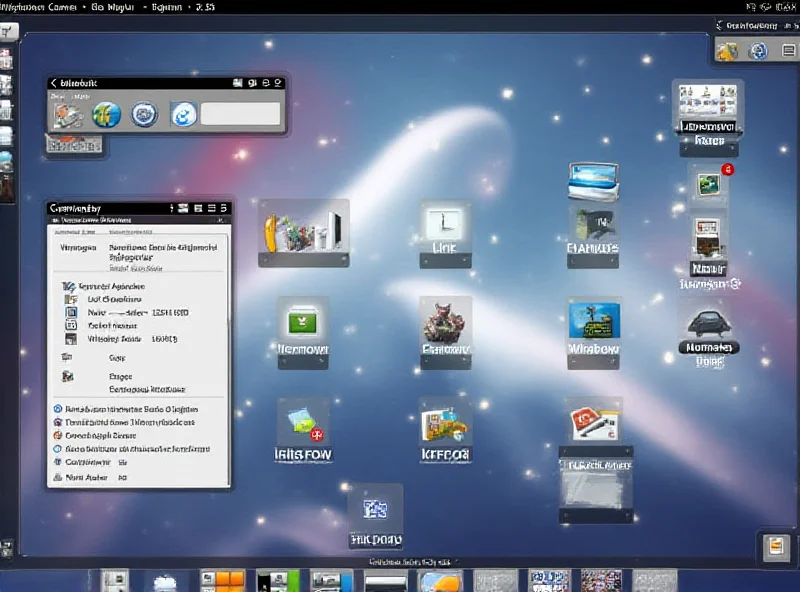Screen dimensions: 800x592
Task: Click the blue-white pixel thumbnail in the dock
Action: tap(549, 581)
